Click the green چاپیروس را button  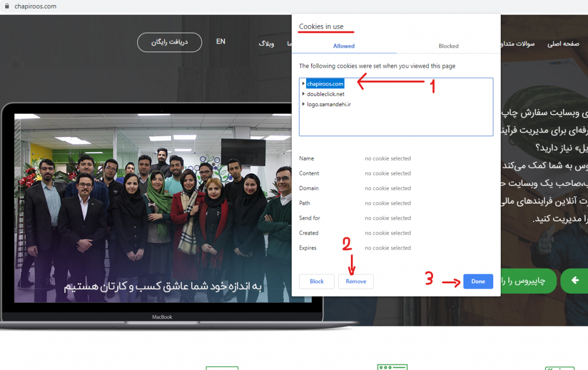[x=528, y=281]
